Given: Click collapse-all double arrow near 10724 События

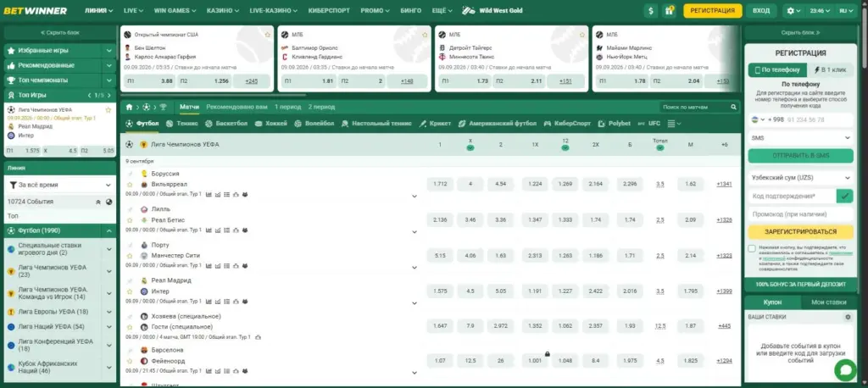Looking at the screenshot, I should coord(98,202).
